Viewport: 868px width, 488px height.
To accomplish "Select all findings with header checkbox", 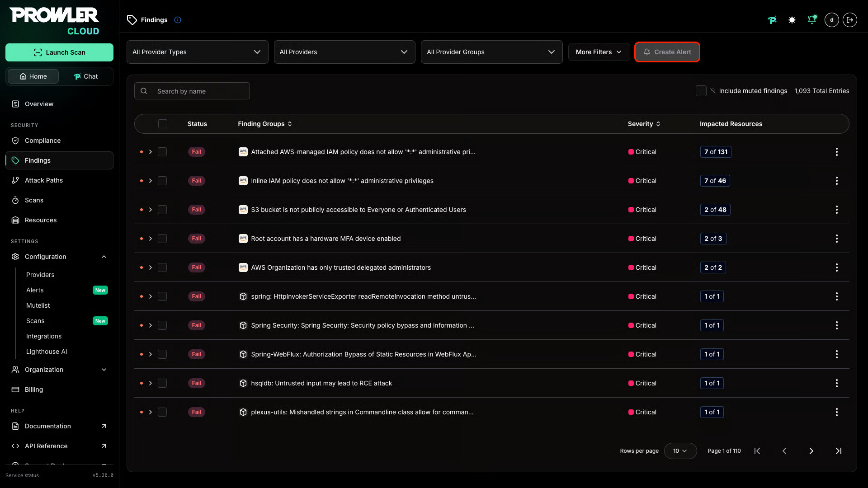I will 163,124.
